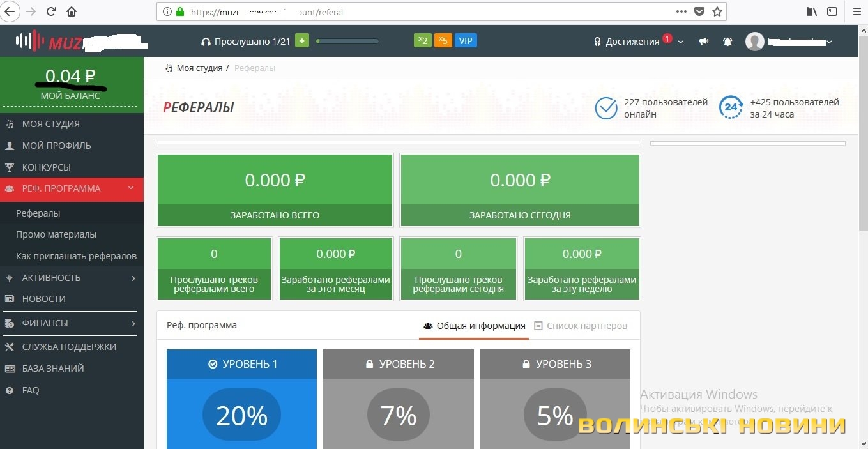Click the green plus listened-tracks button

point(302,41)
